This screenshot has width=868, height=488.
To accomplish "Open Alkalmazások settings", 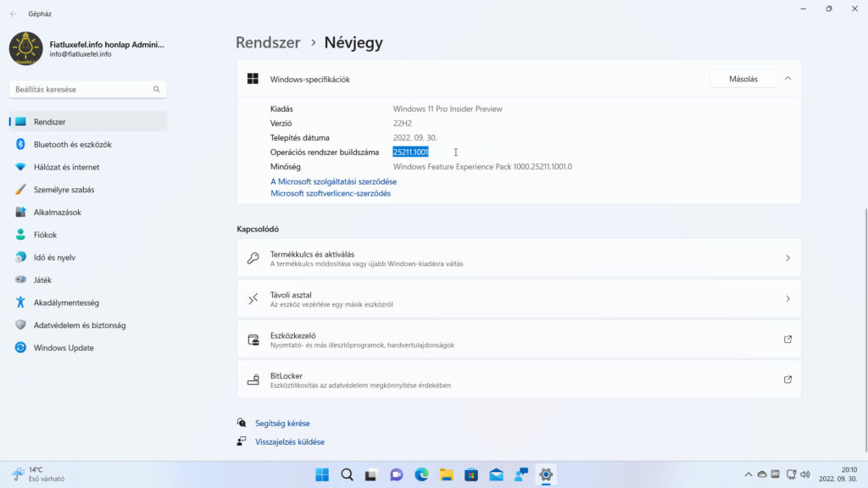I will click(x=88, y=213).
